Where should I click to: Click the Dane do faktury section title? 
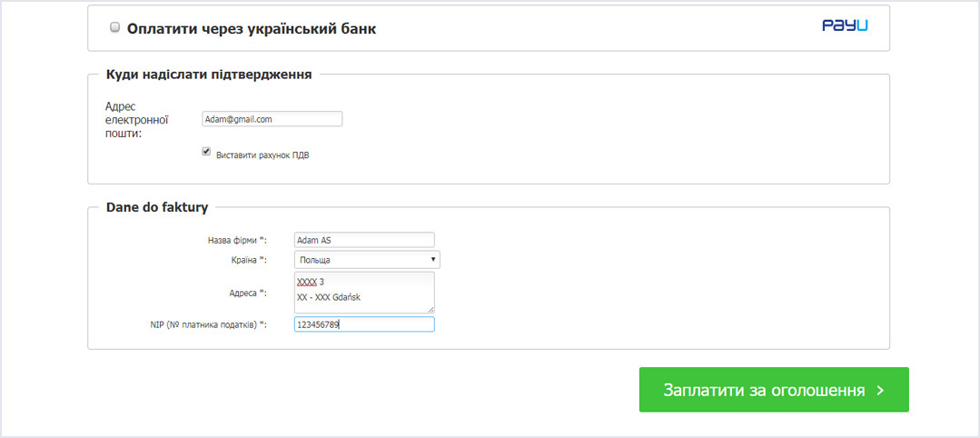pyautogui.click(x=157, y=207)
